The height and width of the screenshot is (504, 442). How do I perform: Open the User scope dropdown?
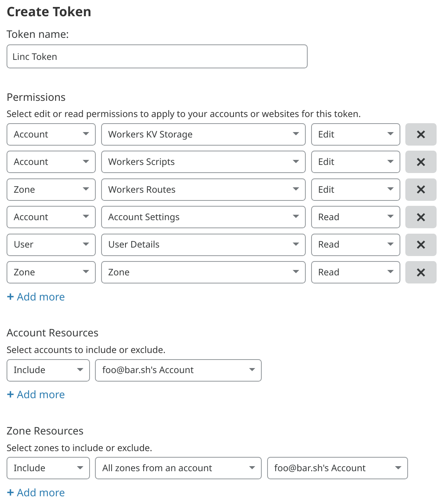(51, 244)
